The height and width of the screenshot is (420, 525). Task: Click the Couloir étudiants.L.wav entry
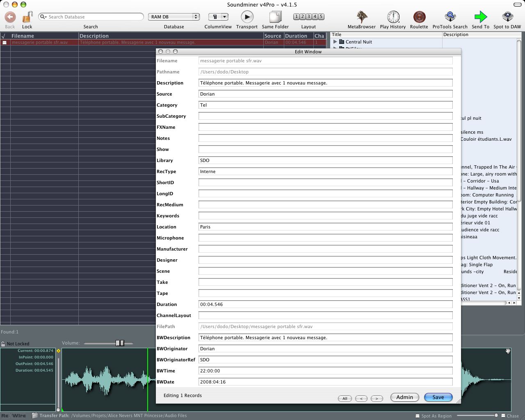tap(486, 139)
